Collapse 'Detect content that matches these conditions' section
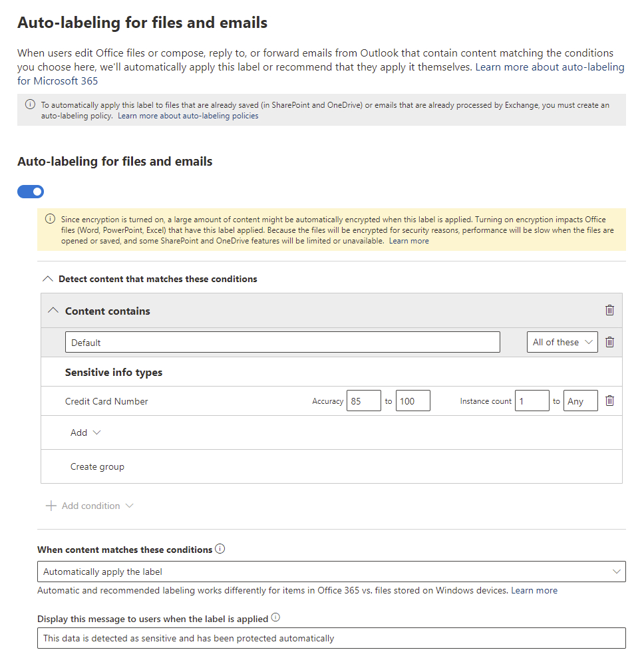This screenshot has width=644, height=670. point(48,279)
